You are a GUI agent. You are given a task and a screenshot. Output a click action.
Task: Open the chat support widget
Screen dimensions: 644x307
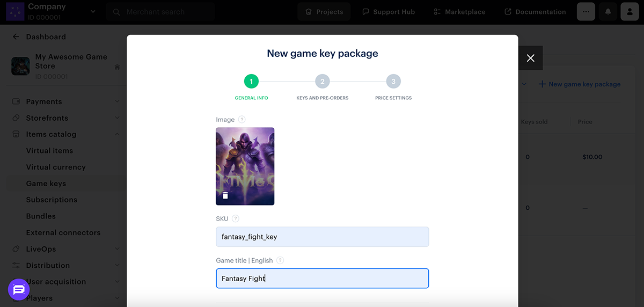tap(19, 290)
